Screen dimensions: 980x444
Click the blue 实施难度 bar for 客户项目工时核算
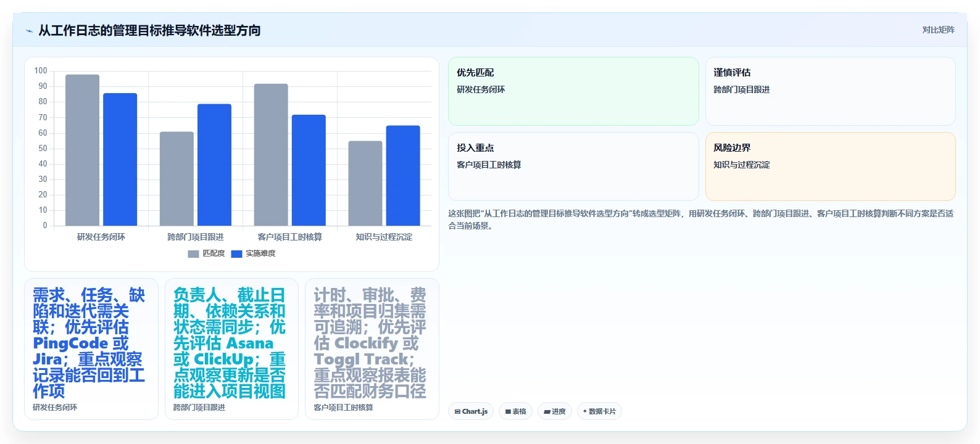(309, 170)
